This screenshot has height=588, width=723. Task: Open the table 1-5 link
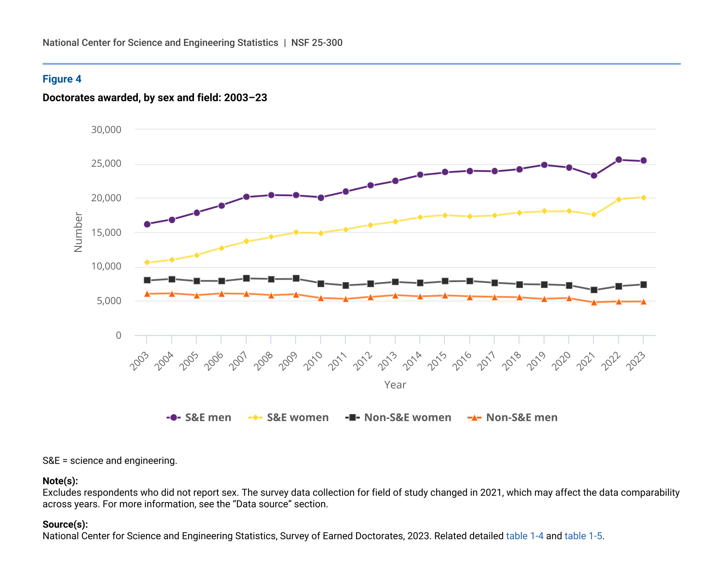pyautogui.click(x=583, y=536)
